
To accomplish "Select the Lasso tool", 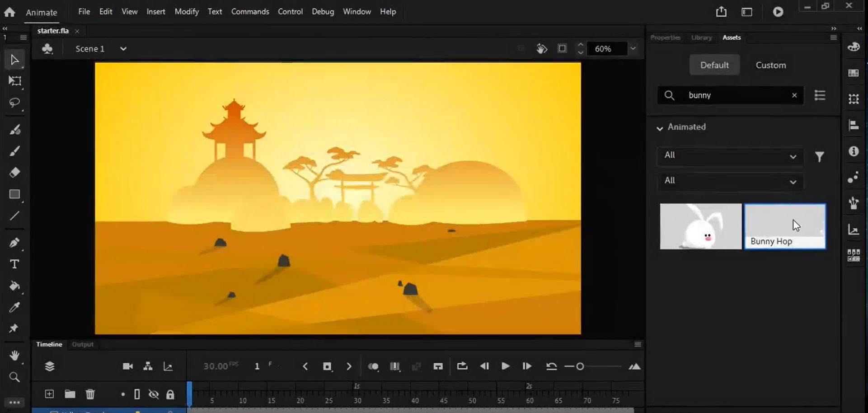I will (x=14, y=103).
